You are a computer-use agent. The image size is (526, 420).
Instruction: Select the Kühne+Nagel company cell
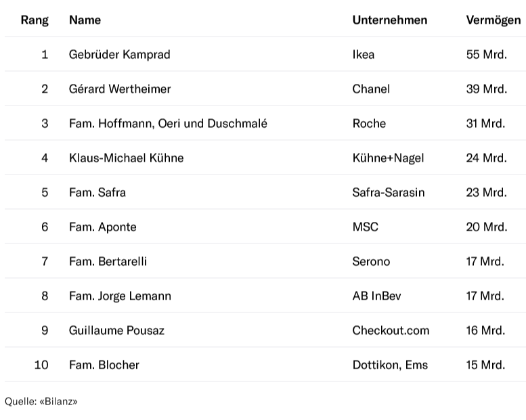(388, 158)
